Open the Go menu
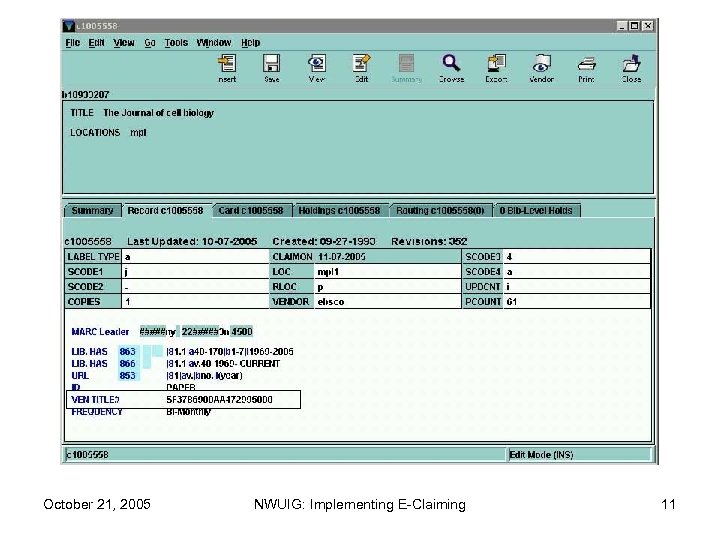 pos(150,43)
